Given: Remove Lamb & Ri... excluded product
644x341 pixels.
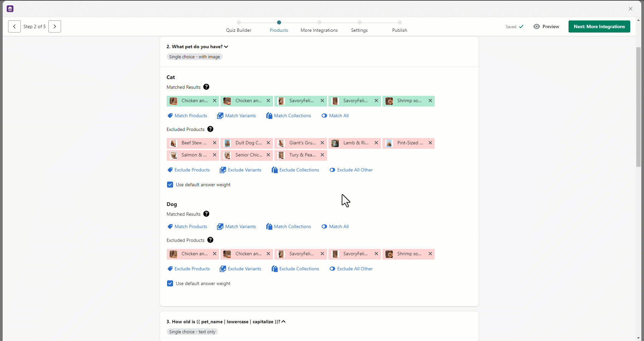Looking at the screenshot, I should 376,143.
